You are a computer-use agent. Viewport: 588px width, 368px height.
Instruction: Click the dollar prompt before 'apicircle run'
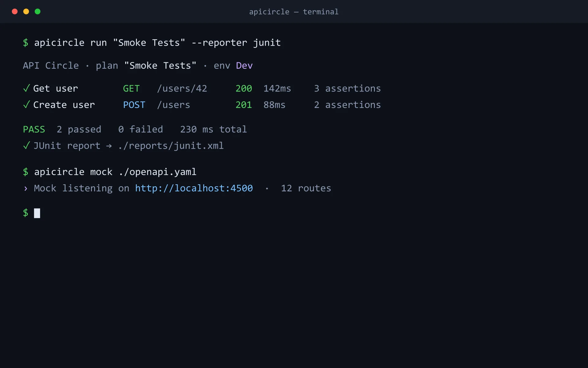click(x=26, y=43)
